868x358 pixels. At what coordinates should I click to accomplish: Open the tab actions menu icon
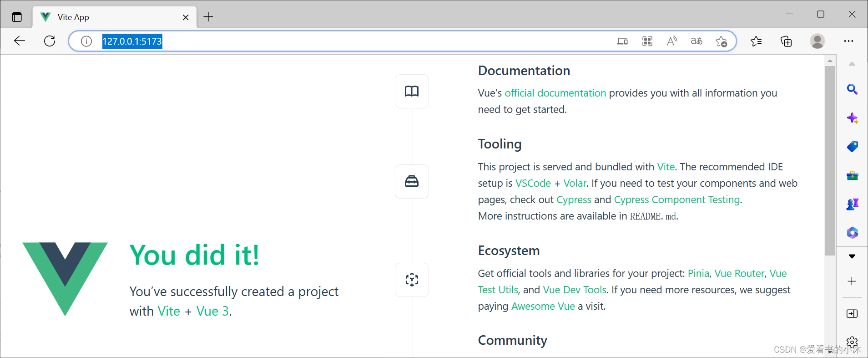pos(17,17)
